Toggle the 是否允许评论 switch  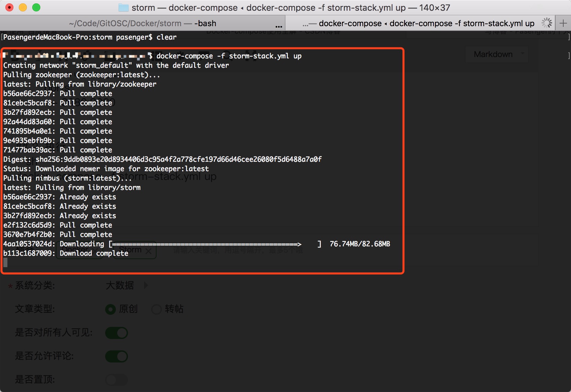pyautogui.click(x=117, y=356)
